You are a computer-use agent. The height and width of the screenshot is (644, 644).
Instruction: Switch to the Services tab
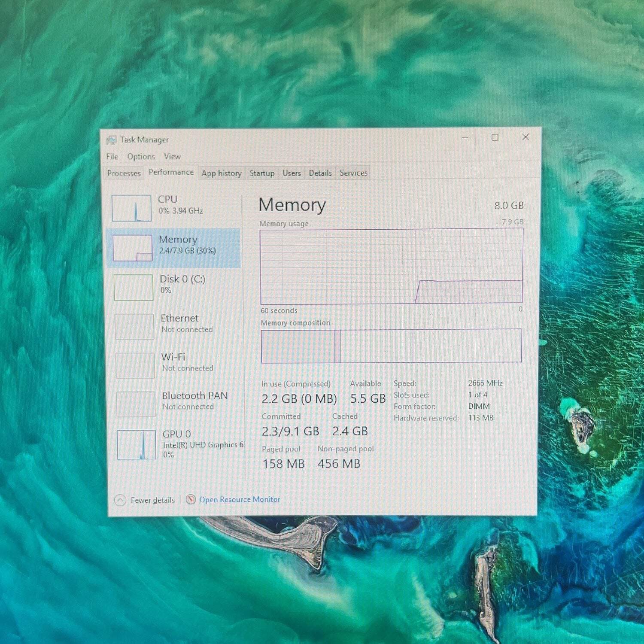(x=353, y=173)
